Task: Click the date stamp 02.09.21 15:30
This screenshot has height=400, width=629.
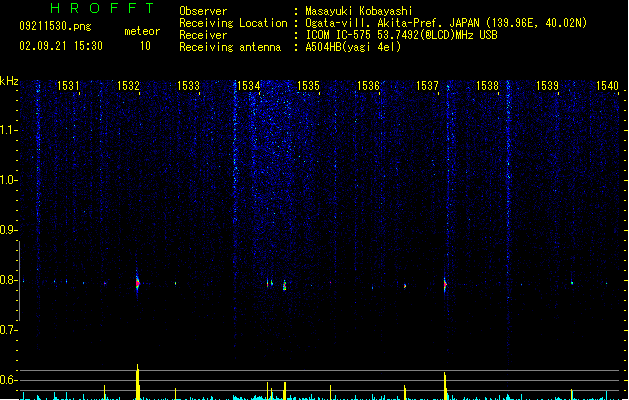Action: pos(61,46)
